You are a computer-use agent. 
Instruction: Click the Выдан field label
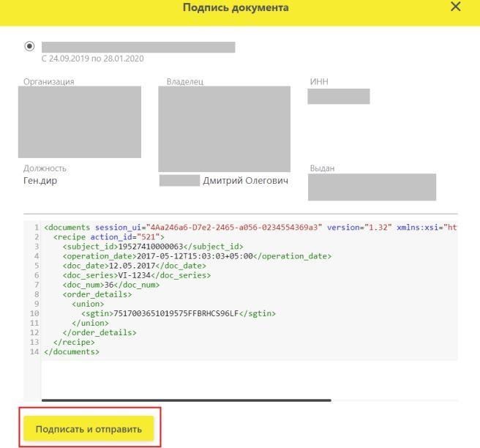(322, 168)
